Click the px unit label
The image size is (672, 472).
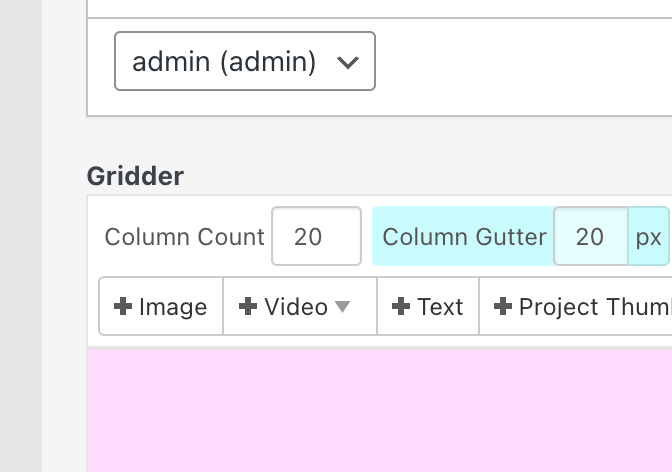649,236
